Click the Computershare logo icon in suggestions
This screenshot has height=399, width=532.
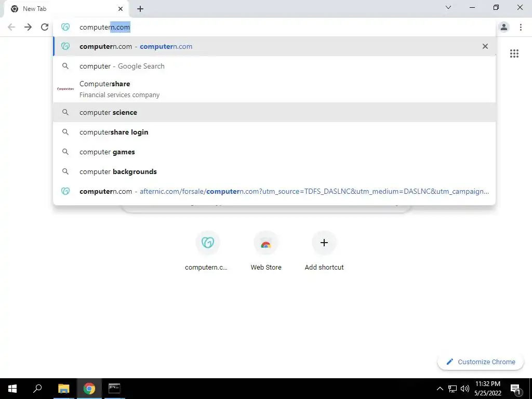tap(65, 89)
